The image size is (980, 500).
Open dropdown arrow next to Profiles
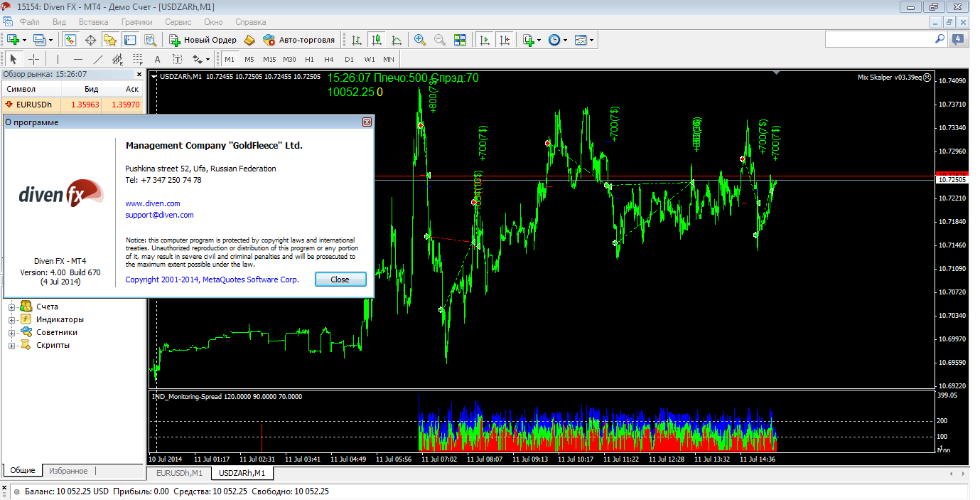(50, 40)
